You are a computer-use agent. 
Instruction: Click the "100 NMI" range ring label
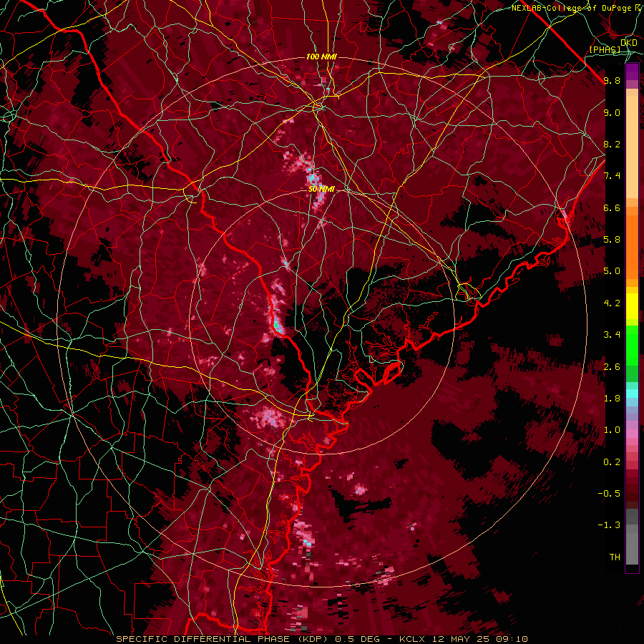tap(321, 57)
